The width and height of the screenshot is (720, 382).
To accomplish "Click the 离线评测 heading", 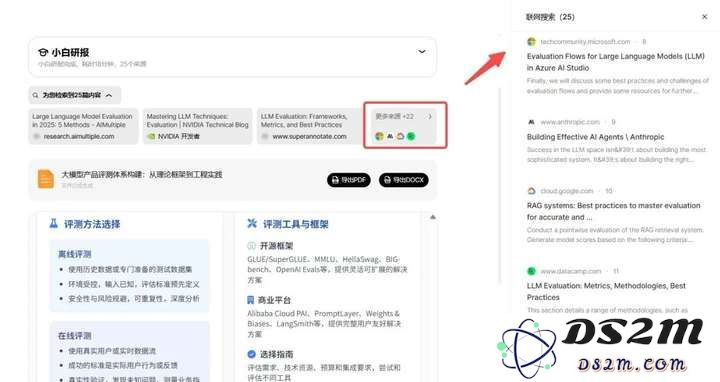I will [74, 254].
